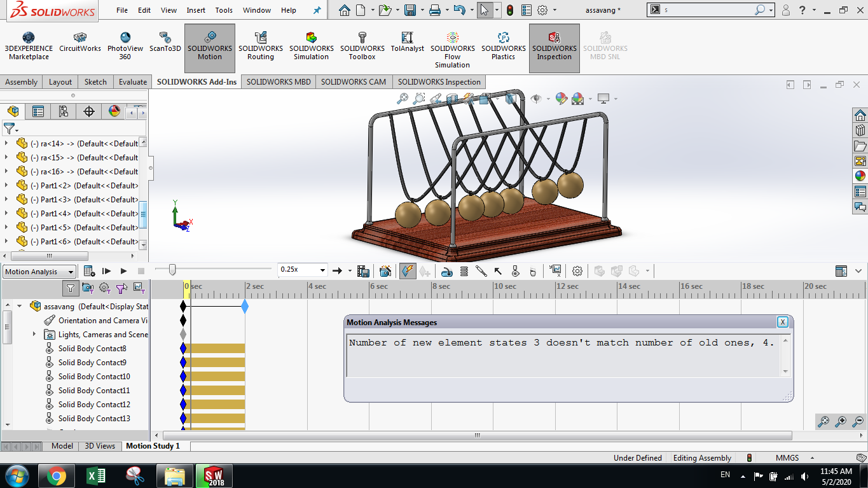Screen dimensions: 868x488
Task: Zoom in on the timeline
Action: pos(841,421)
